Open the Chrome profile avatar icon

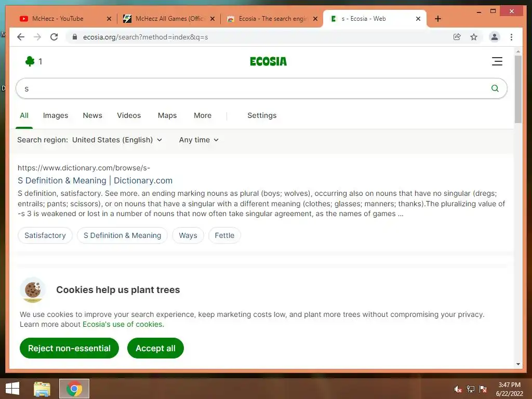click(x=495, y=37)
